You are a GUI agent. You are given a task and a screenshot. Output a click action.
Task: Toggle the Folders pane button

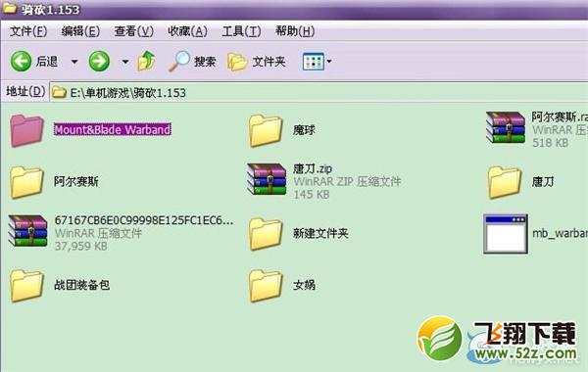257,62
